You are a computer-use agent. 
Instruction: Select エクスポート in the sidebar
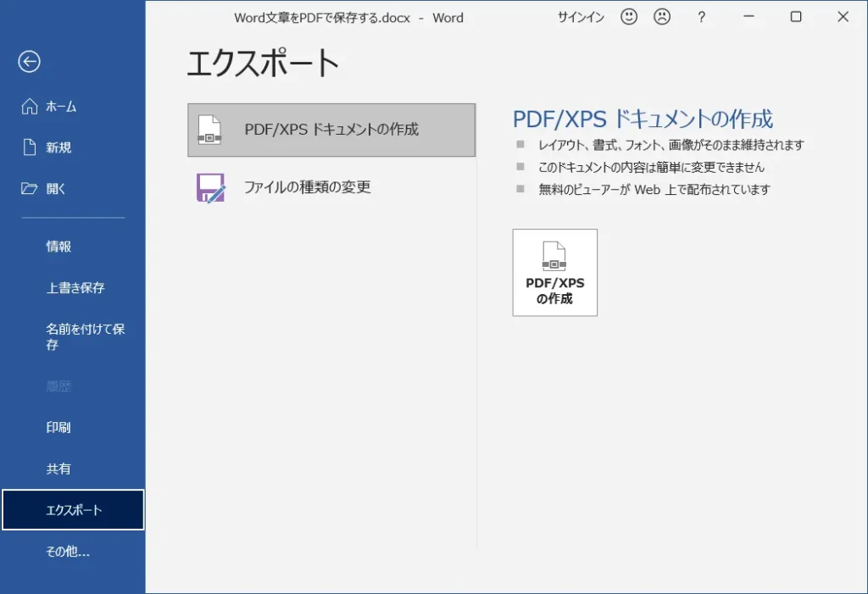click(x=73, y=510)
